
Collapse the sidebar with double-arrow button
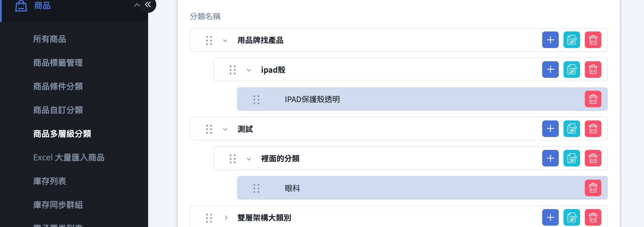(148, 5)
